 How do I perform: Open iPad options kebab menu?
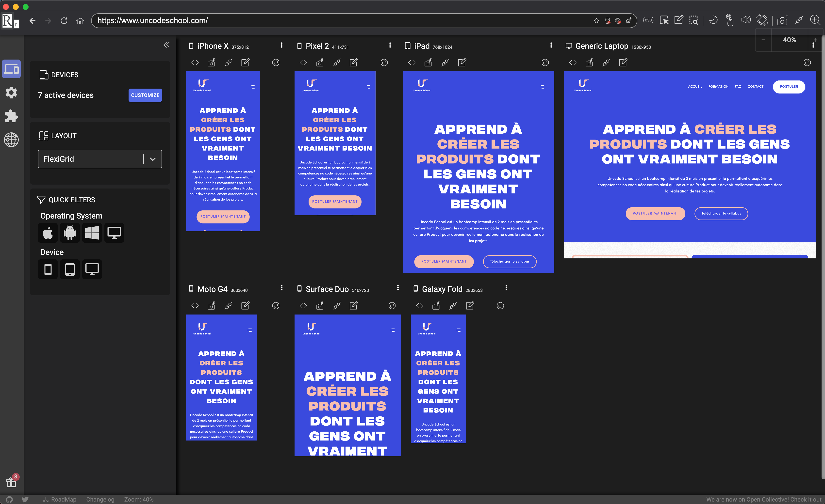coord(551,45)
